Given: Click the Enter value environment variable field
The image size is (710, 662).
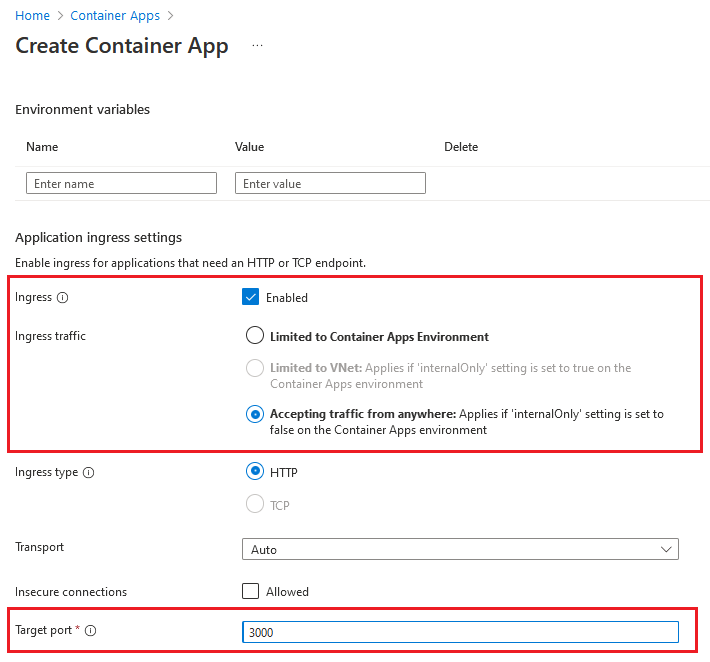Looking at the screenshot, I should pos(330,183).
